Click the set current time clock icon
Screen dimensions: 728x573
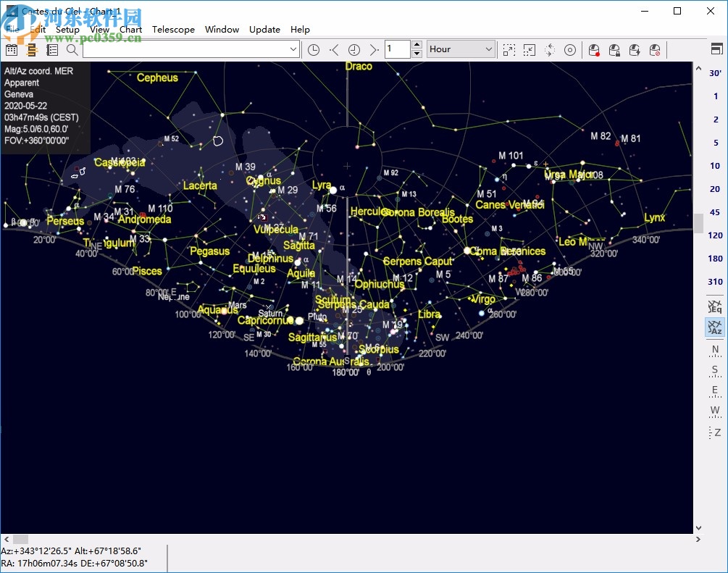pos(314,49)
